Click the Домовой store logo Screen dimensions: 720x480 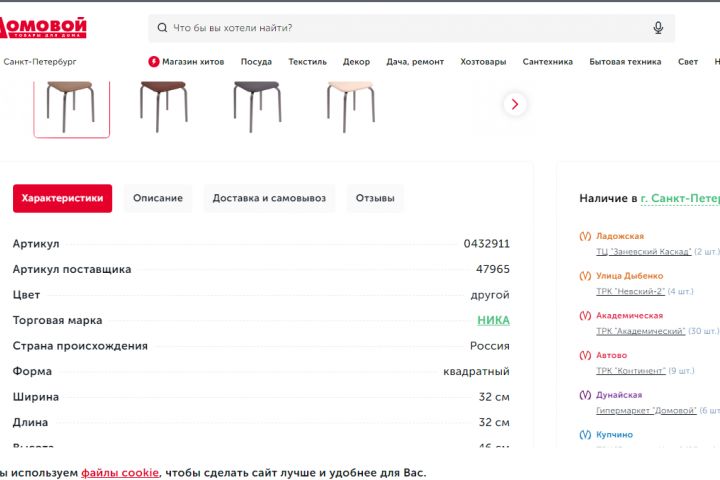coord(43,28)
